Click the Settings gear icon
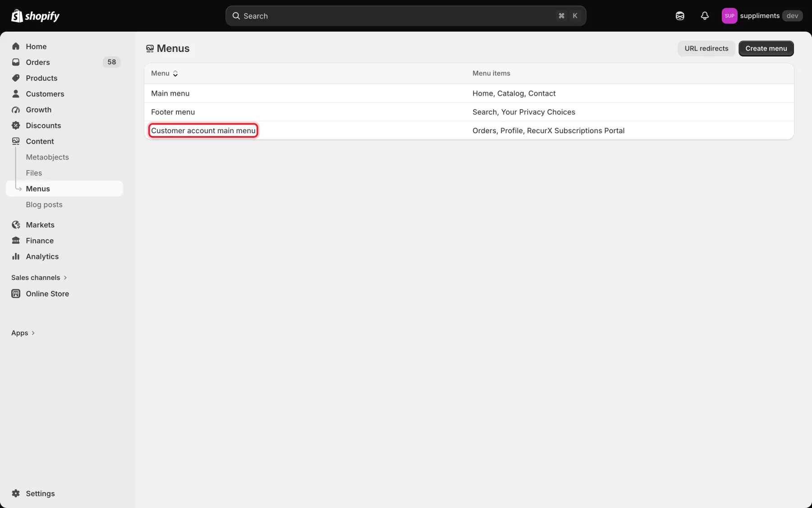812x508 pixels. 16,494
